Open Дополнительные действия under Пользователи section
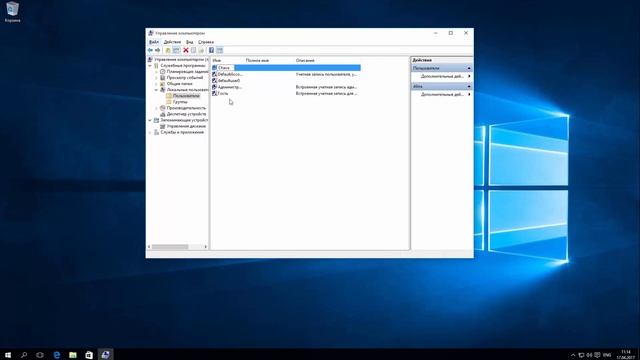Viewport: 640px width, 360px height. 442,76
